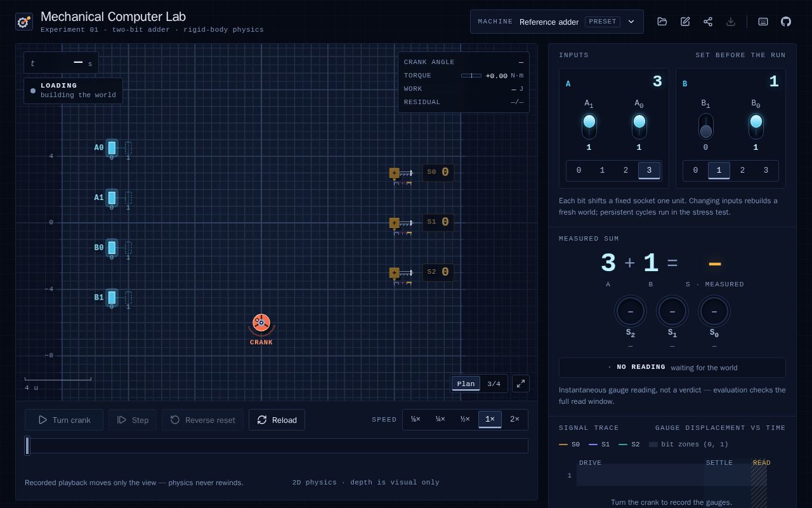Open the Machine preset dropdown
This screenshot has height=508, width=812.
557,22
